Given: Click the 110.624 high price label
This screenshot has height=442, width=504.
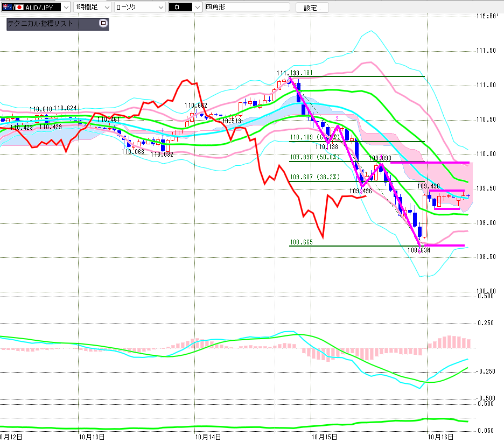Looking at the screenshot, I should [x=65, y=108].
